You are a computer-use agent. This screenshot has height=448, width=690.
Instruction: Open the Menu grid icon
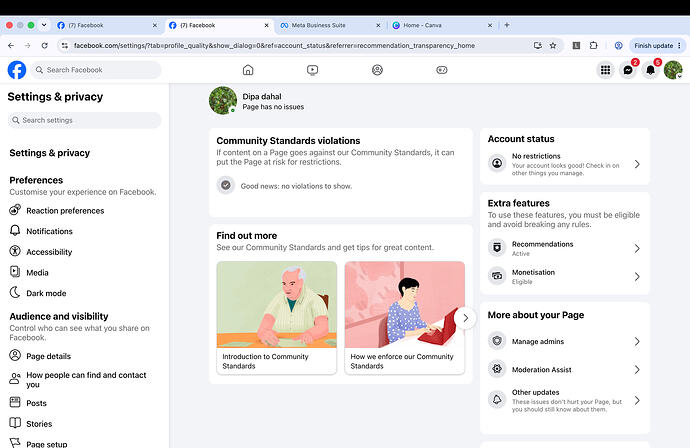click(606, 70)
